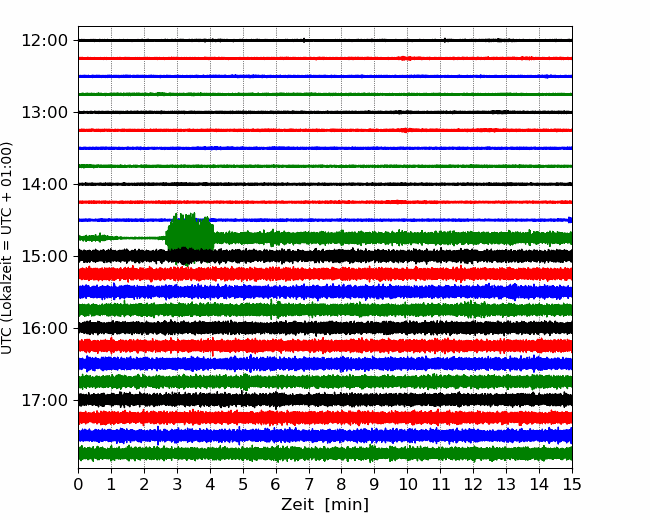650x520 pixels.
Task: Click the 12:00 y-axis time label
Action: [x=44, y=41]
